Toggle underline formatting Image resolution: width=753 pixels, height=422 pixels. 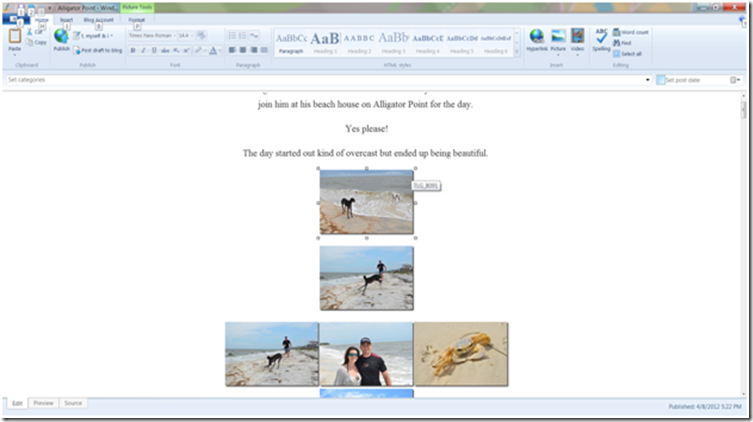[154, 50]
